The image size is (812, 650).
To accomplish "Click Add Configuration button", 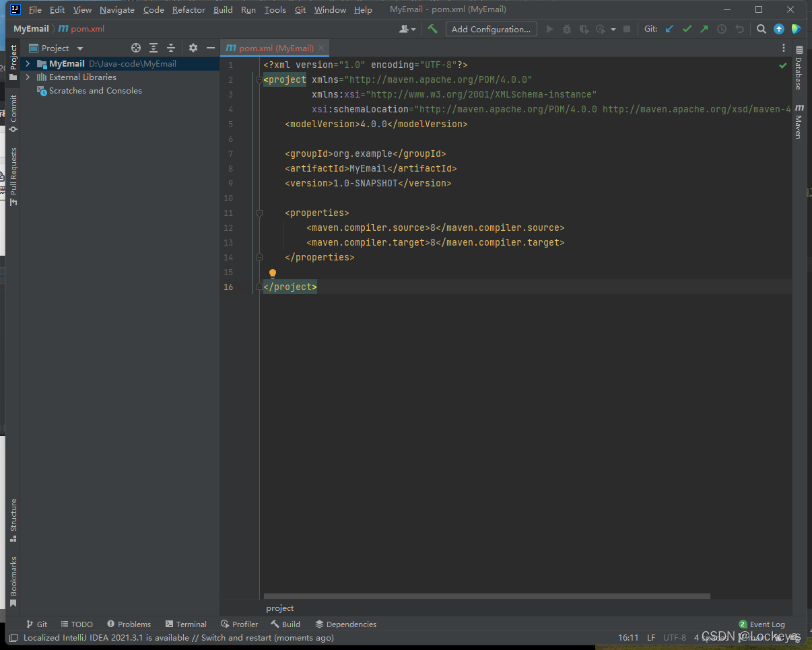I will [491, 29].
